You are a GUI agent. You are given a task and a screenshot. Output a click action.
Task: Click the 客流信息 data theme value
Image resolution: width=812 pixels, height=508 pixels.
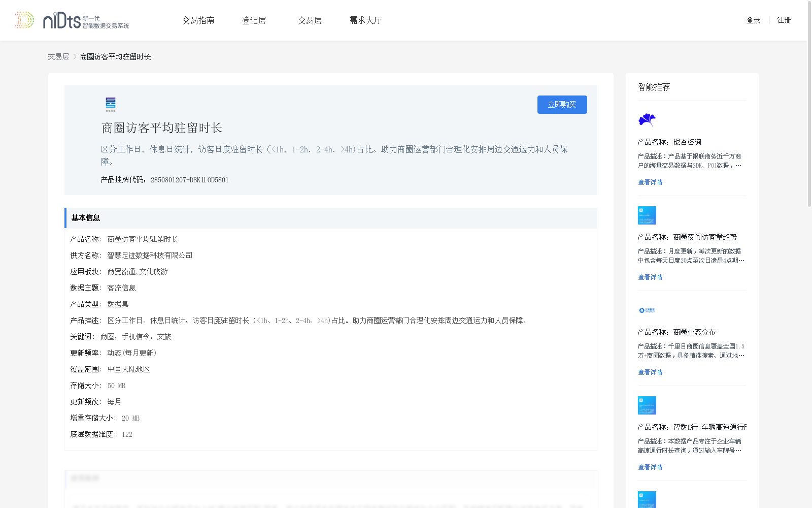click(121, 288)
